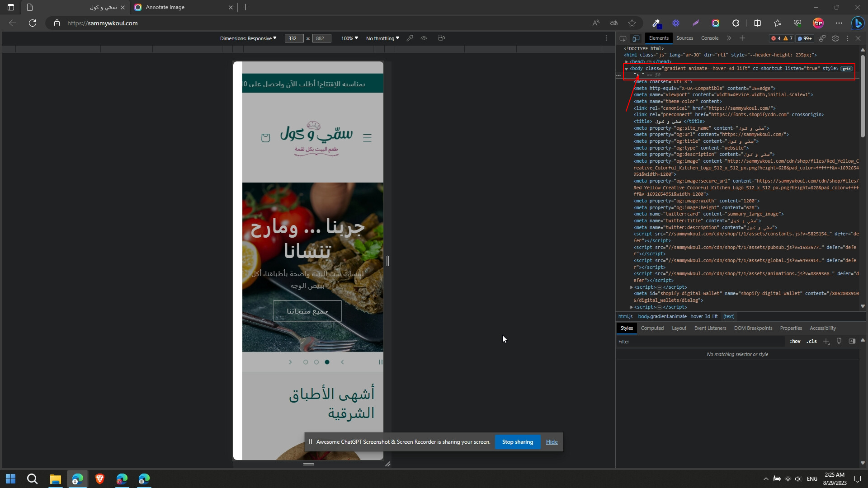Switch to the Computed tab
This screenshot has height=488, width=868.
[652, 328]
